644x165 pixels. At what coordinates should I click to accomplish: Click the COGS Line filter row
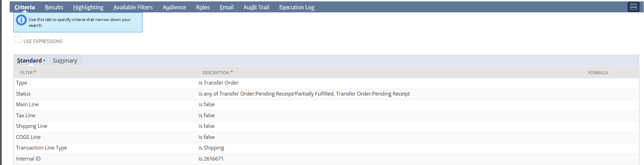click(28, 137)
